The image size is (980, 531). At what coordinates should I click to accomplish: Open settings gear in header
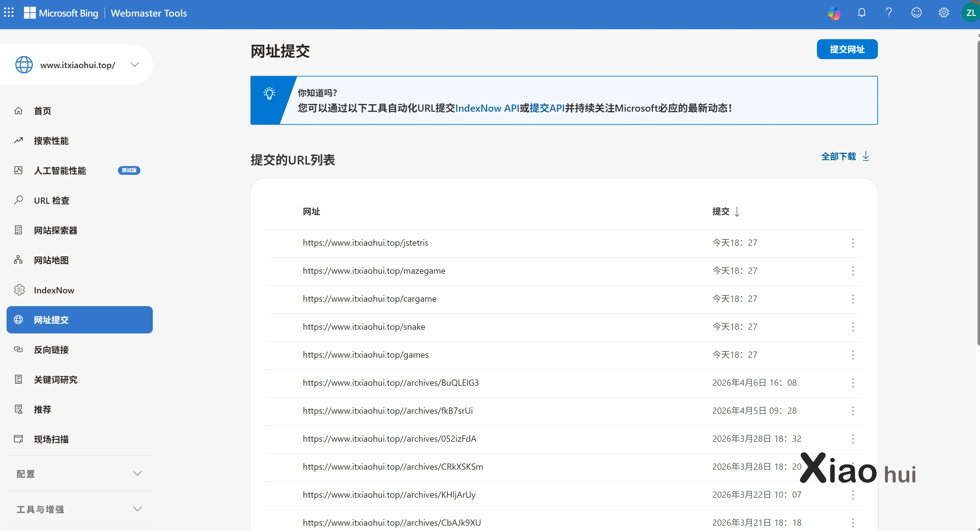click(944, 12)
